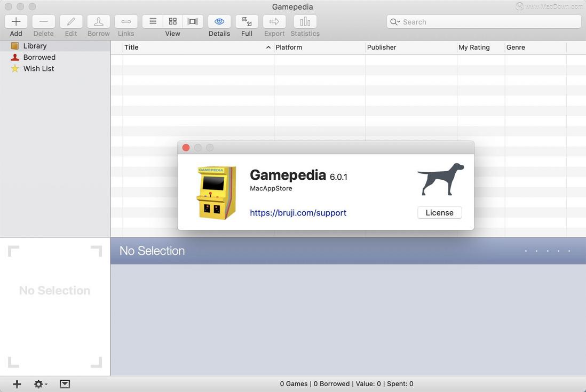This screenshot has height=392, width=586.
Task: Close the About Gamepedia dialog
Action: [186, 148]
